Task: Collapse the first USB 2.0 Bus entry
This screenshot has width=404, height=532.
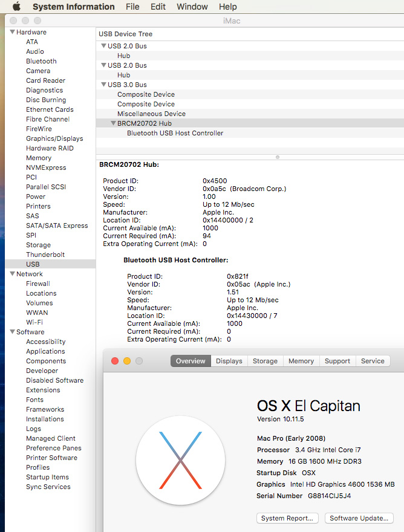Action: [104, 46]
